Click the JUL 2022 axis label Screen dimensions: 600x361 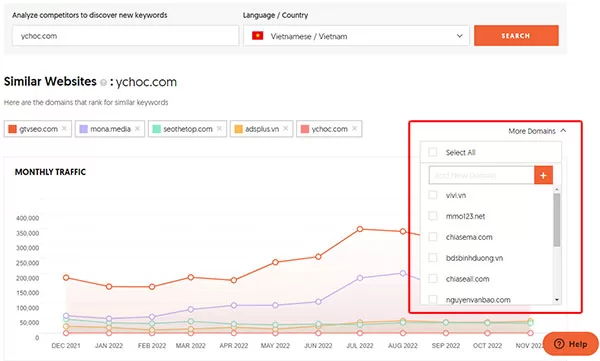click(x=360, y=345)
